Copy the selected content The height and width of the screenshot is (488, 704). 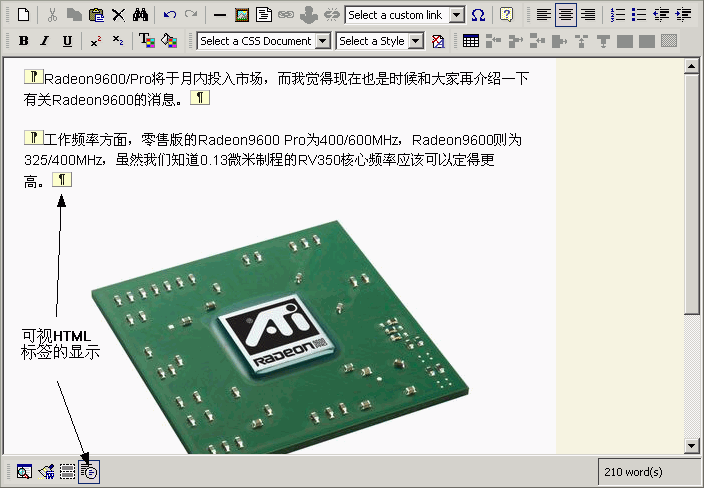click(x=74, y=15)
